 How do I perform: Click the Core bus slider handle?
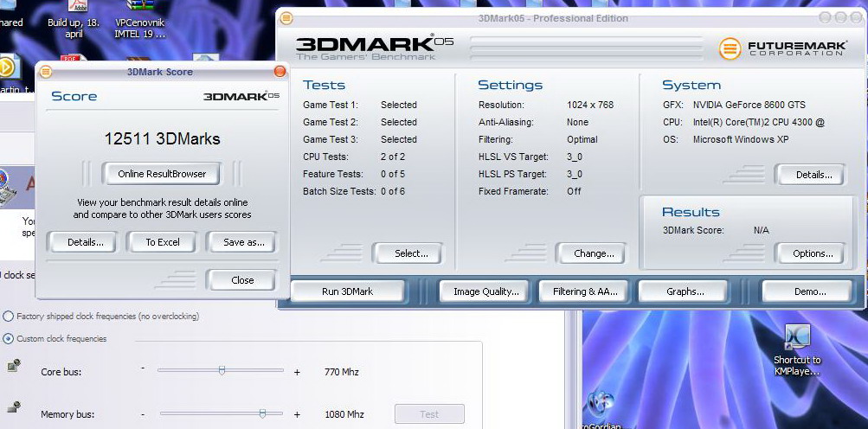(222, 370)
